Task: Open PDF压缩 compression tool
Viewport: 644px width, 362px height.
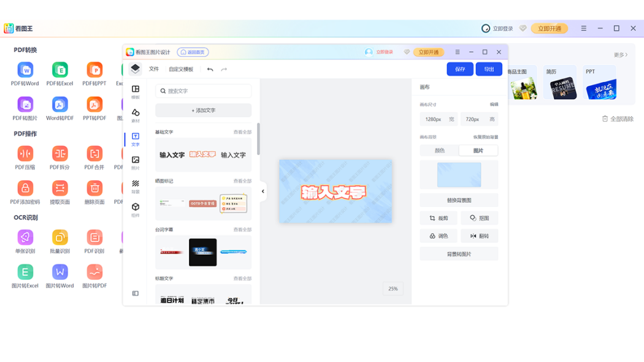Action: point(25,158)
